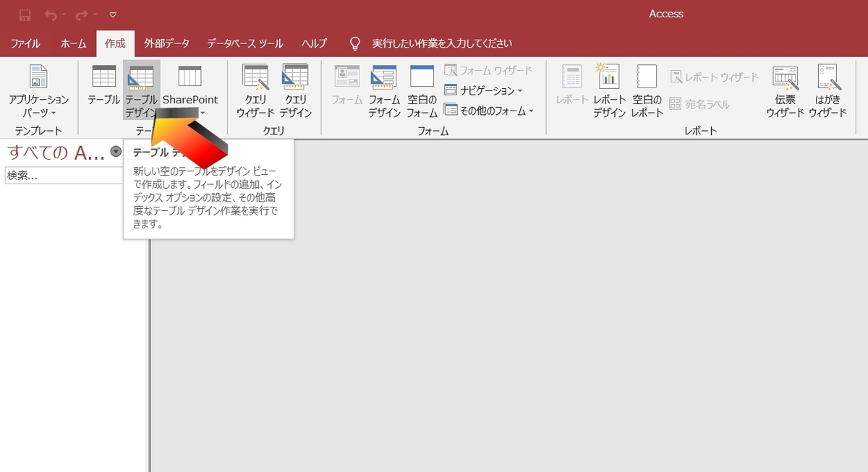The height and width of the screenshot is (472, 868).
Task: Click the Save icon in quick access toolbar
Action: pyautogui.click(x=25, y=14)
